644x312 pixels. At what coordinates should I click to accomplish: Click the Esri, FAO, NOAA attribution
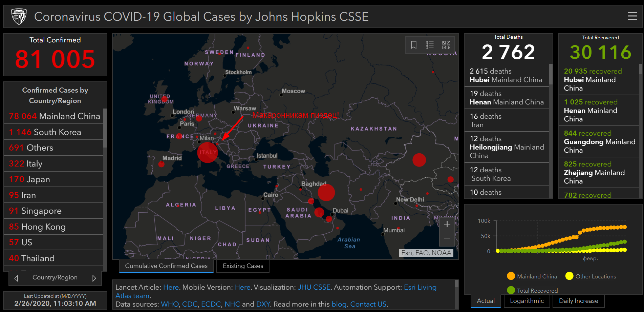426,253
